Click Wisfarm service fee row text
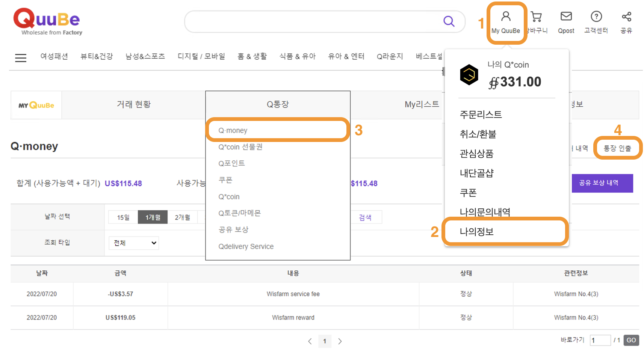The height and width of the screenshot is (356, 644). point(293,294)
